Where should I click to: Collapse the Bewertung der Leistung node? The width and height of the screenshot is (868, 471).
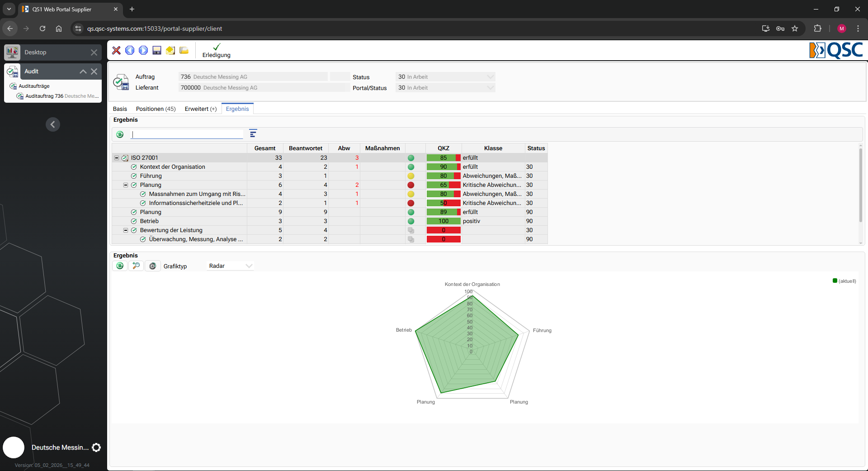(x=126, y=230)
